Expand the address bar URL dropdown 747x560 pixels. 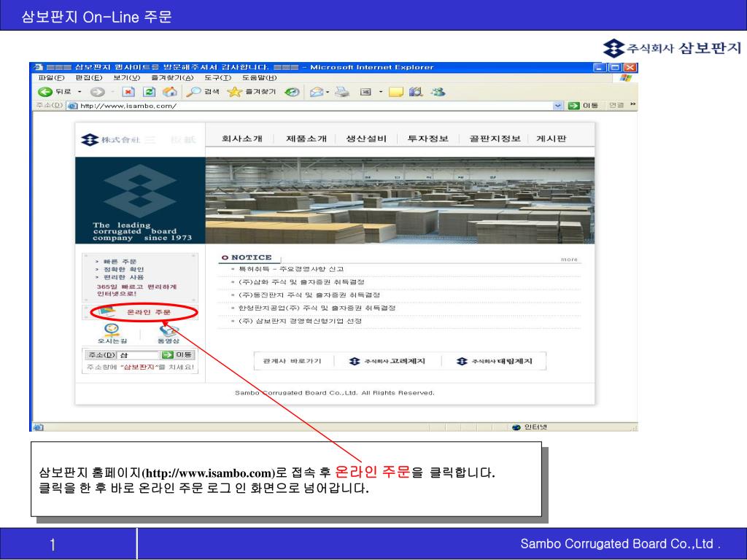(558, 106)
